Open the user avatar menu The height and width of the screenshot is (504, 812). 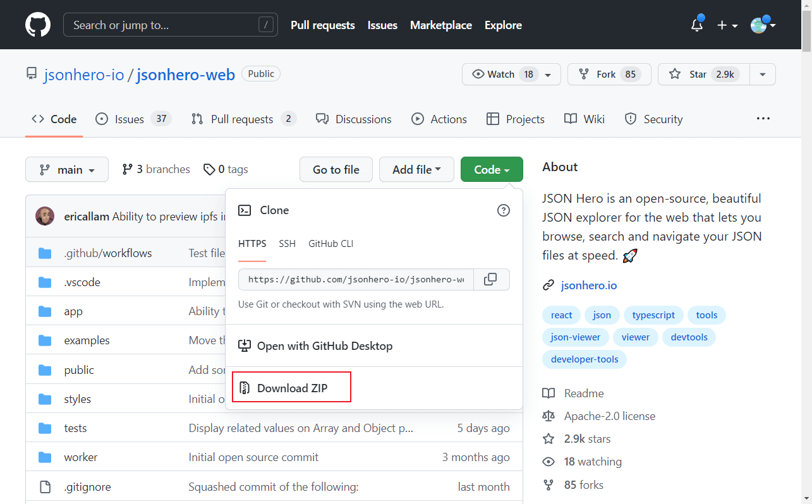tap(763, 25)
